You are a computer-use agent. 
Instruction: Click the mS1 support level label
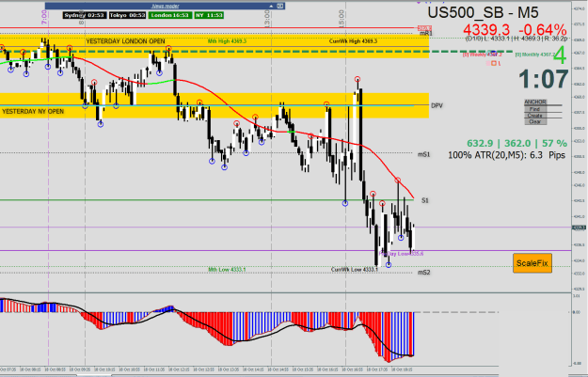(424, 154)
